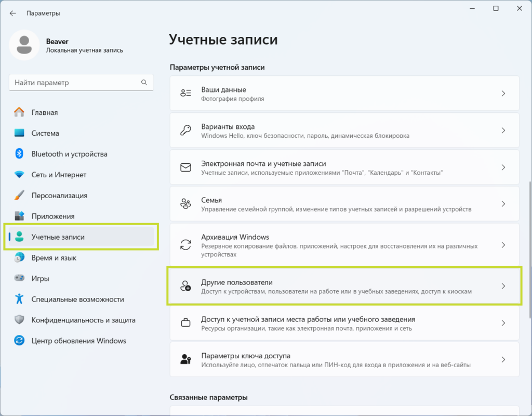Open the Ваши данные settings card
Viewport: 532px width, 416px height.
pyautogui.click(x=344, y=94)
